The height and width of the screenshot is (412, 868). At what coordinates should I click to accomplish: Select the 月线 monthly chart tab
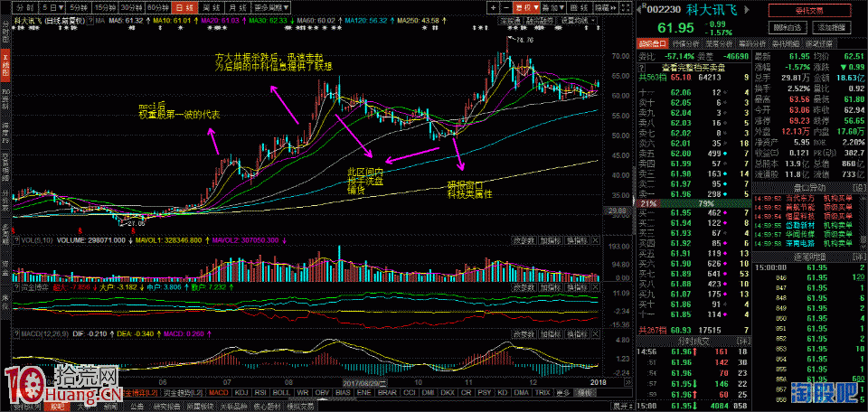(x=236, y=8)
